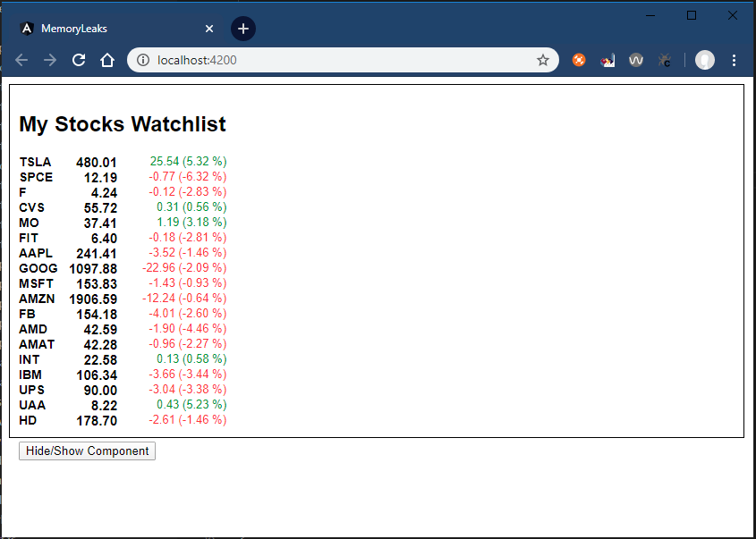Close the MemoryLeaks tab
Screen dimensions: 756x539
click(x=209, y=29)
